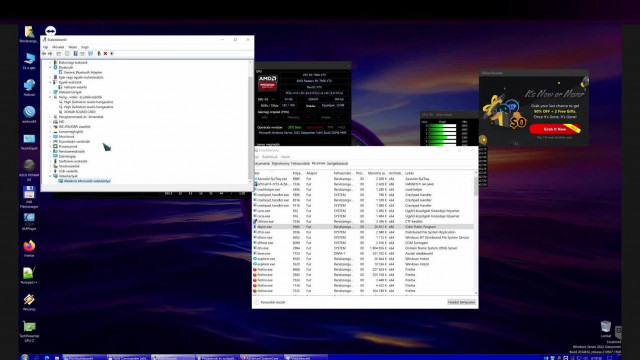This screenshot has height=360, width=640.
Task: Select highlighted Public Program process row
Action: click(x=363, y=227)
